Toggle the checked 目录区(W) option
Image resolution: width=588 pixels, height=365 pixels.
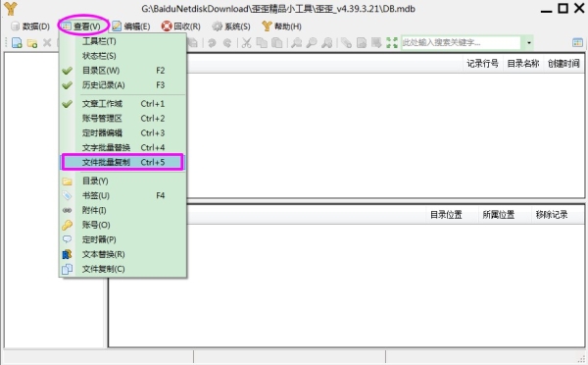pos(123,71)
